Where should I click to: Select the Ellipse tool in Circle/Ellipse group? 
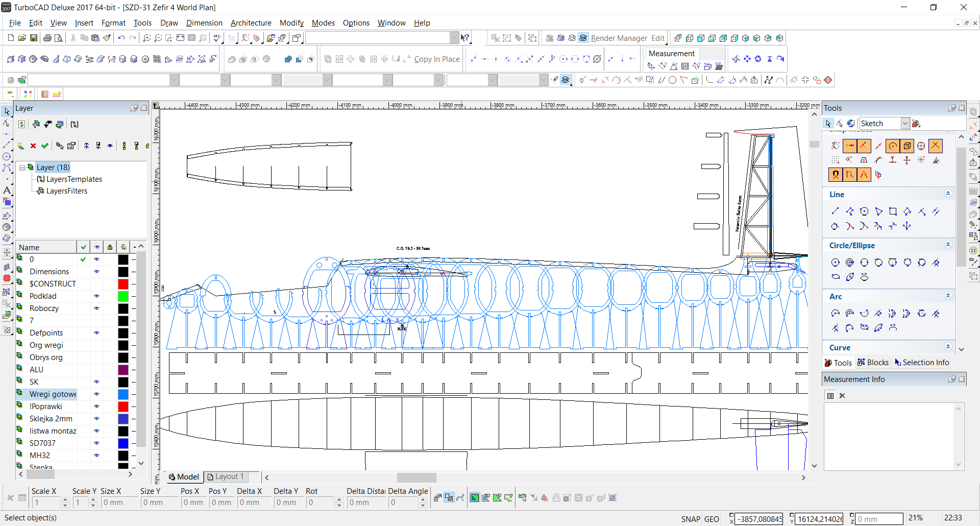click(x=836, y=276)
